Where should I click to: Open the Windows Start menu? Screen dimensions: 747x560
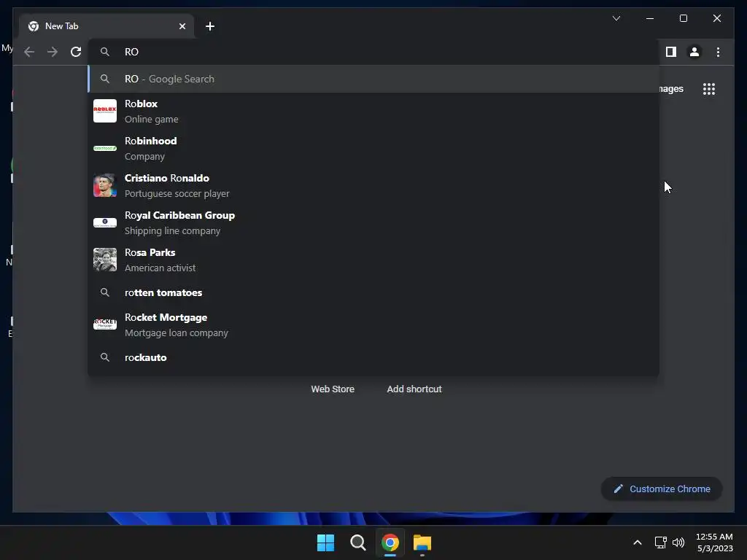[326, 542]
